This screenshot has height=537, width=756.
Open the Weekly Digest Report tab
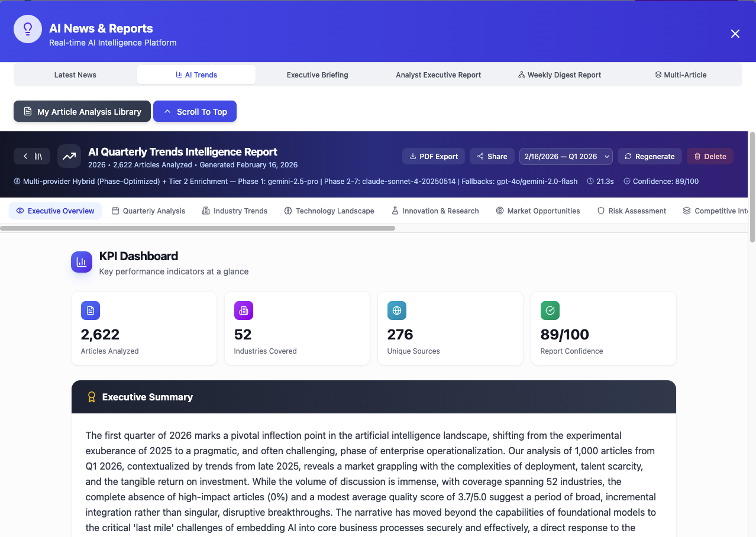tap(560, 75)
